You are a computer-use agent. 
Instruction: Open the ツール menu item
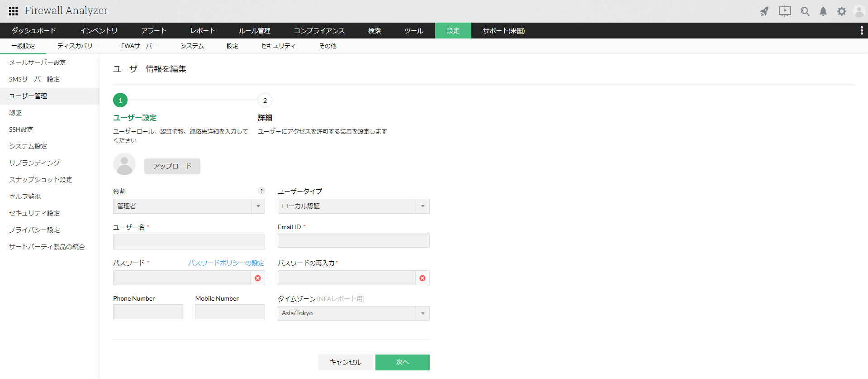(x=414, y=30)
